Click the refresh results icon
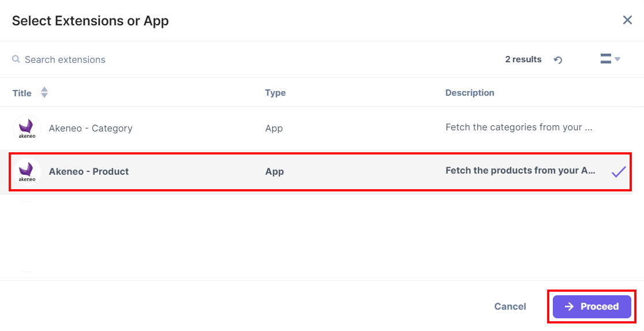 pyautogui.click(x=558, y=60)
